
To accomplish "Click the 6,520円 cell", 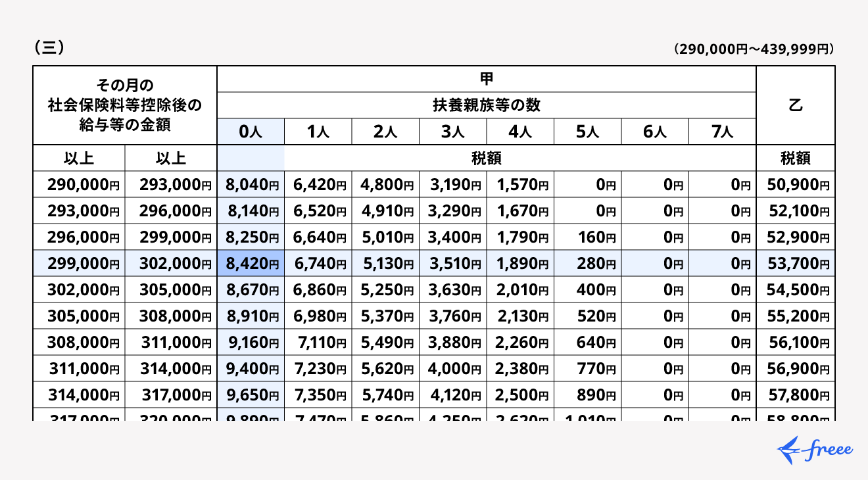I will (x=318, y=211).
